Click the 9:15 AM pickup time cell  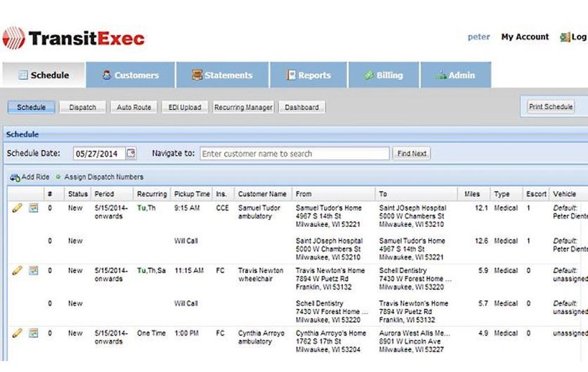[x=187, y=208]
